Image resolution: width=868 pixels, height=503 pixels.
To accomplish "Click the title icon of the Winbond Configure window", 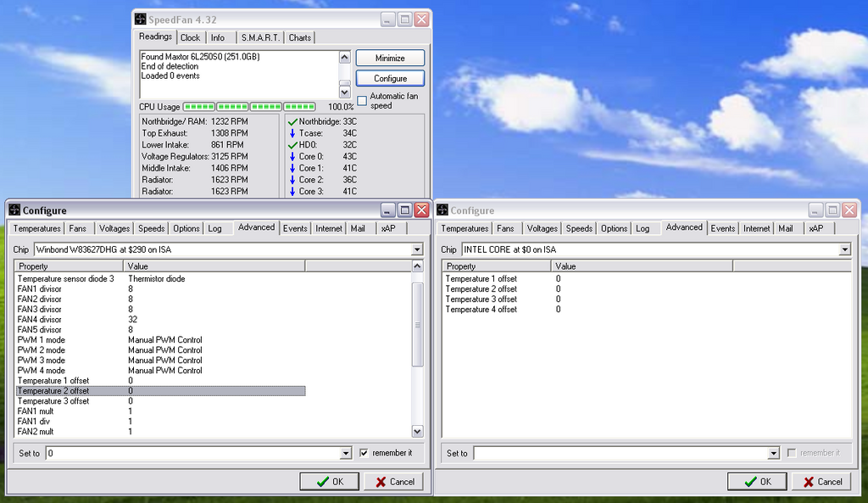I will pyautogui.click(x=14, y=210).
